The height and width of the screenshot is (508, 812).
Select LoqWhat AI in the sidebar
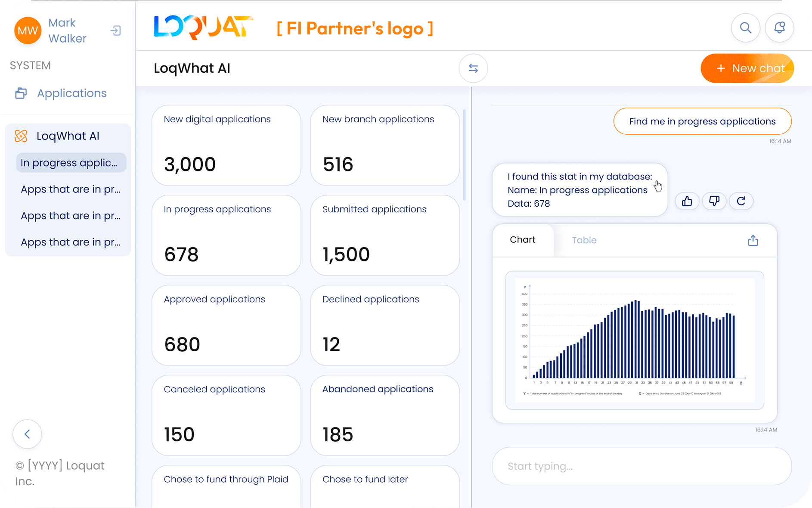68,136
